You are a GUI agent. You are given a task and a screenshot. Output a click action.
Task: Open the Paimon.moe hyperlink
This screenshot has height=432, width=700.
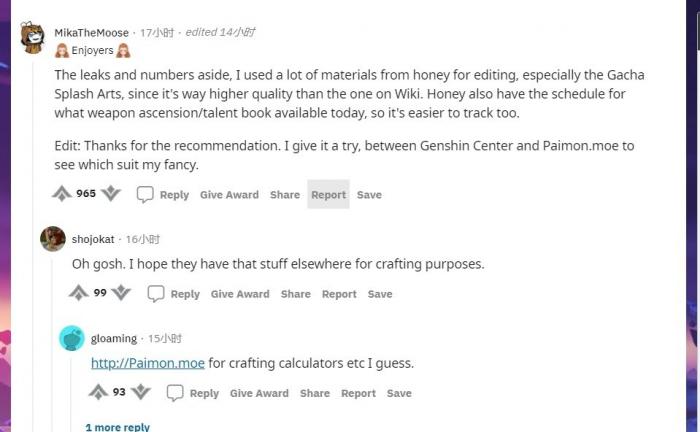(x=148, y=363)
